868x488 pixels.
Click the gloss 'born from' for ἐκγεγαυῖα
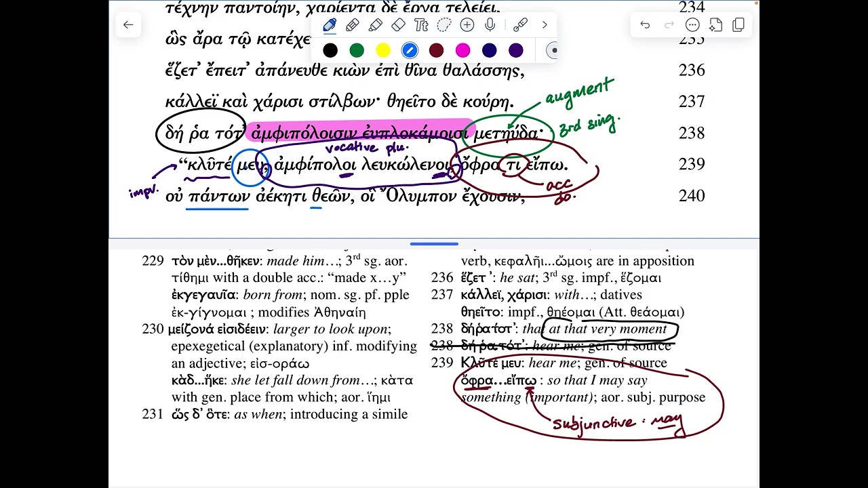(x=273, y=295)
